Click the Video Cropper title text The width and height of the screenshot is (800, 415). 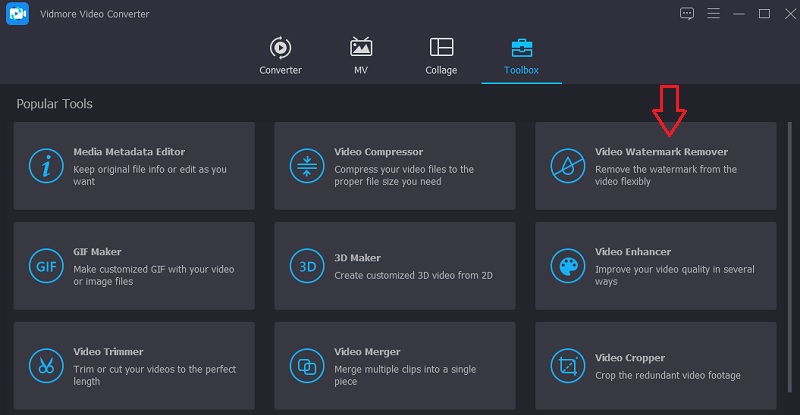(630, 358)
